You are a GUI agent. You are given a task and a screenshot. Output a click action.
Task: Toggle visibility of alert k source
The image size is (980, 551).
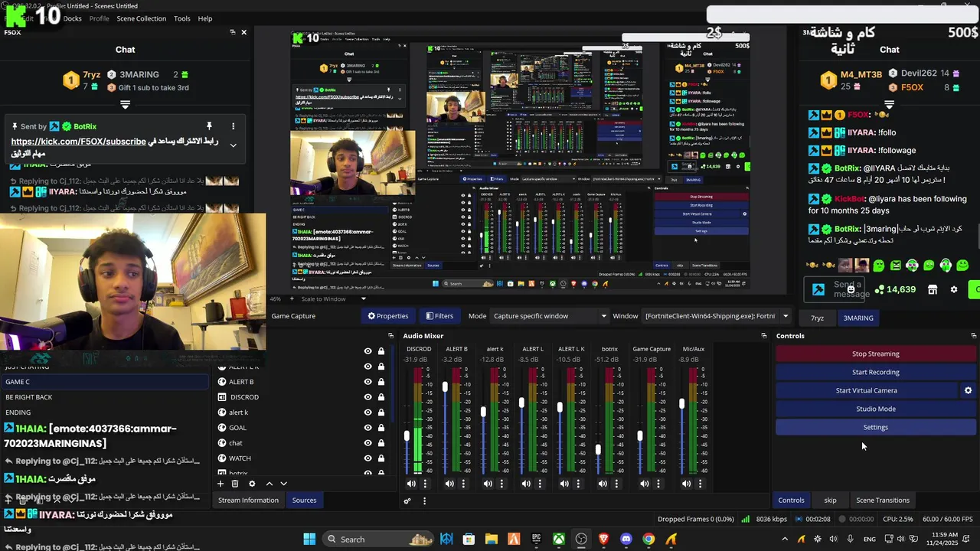tap(367, 412)
